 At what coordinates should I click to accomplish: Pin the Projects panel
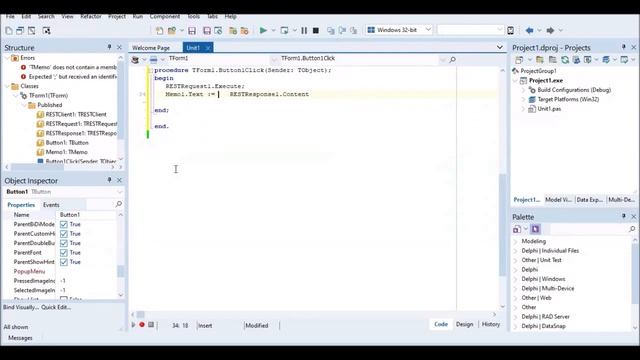click(624, 47)
